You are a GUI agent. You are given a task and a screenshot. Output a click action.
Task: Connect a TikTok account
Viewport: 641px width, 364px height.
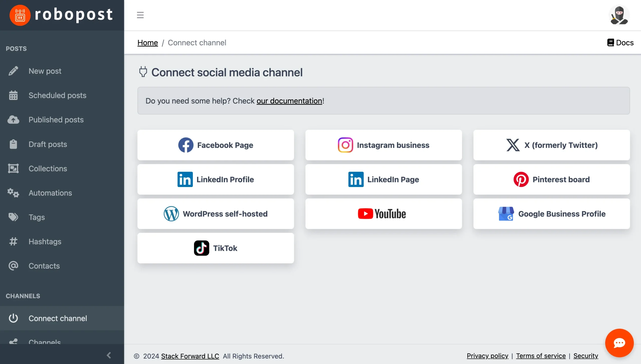click(216, 248)
